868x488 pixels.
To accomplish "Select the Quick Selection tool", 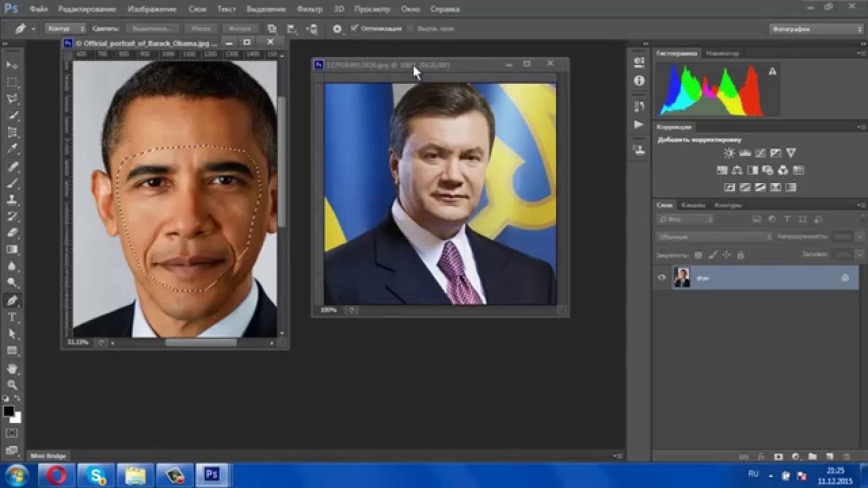I will [x=12, y=116].
